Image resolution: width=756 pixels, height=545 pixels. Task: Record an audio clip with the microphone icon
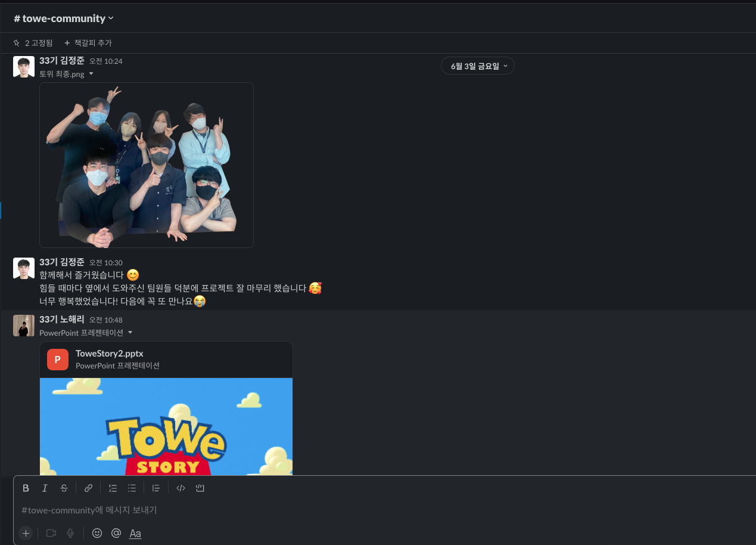(70, 533)
